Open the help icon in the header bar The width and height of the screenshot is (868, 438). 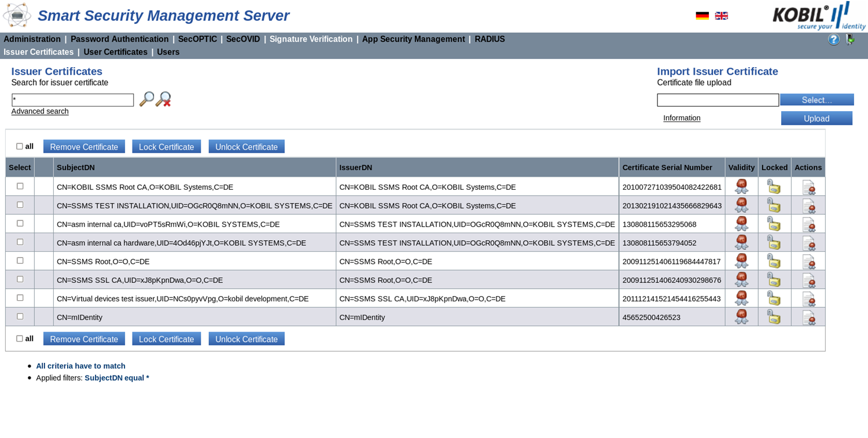pos(833,39)
